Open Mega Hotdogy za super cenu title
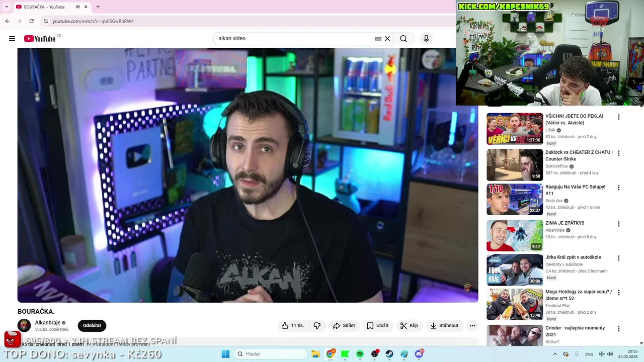 point(579,295)
